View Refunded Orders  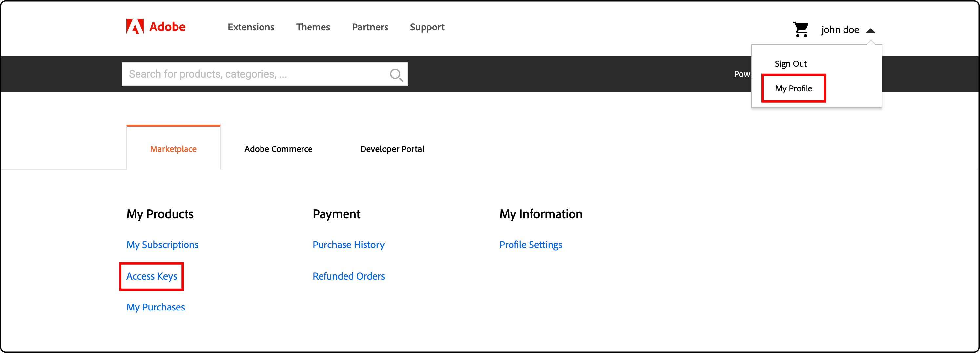348,276
